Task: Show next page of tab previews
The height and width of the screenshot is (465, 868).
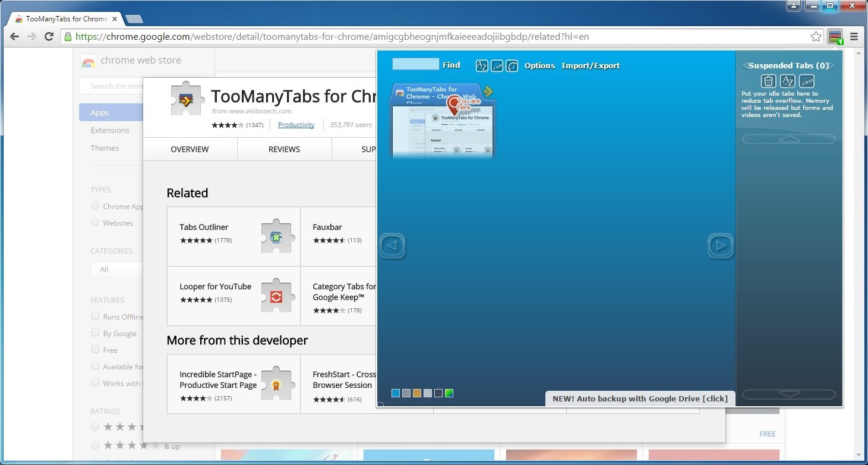Action: (721, 245)
